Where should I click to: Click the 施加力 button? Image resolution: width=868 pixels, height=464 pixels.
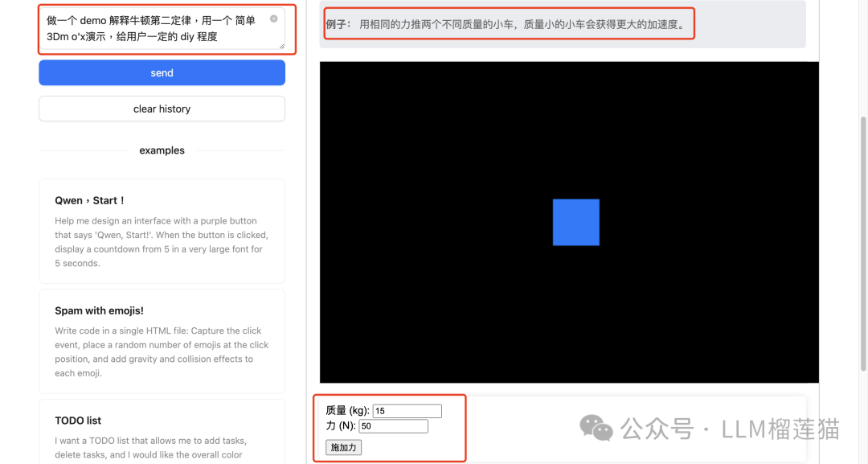[x=343, y=447]
